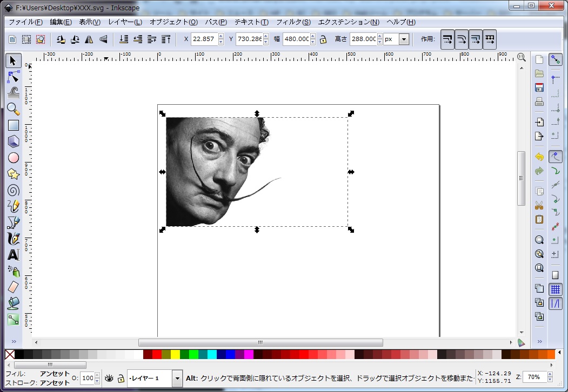The height and width of the screenshot is (392, 568).
Task: Click the Paste clipboard icon
Action: (539, 219)
